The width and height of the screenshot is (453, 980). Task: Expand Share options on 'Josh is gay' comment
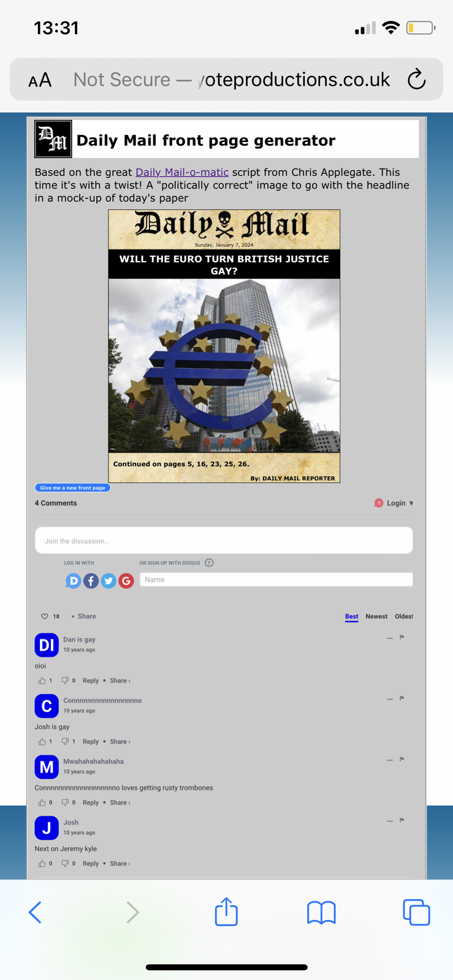[x=120, y=742]
